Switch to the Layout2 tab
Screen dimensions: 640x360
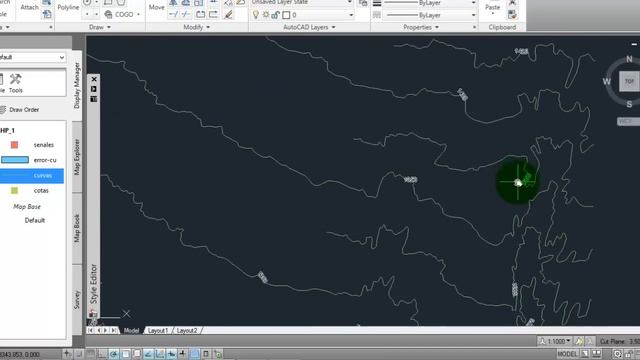tap(187, 331)
